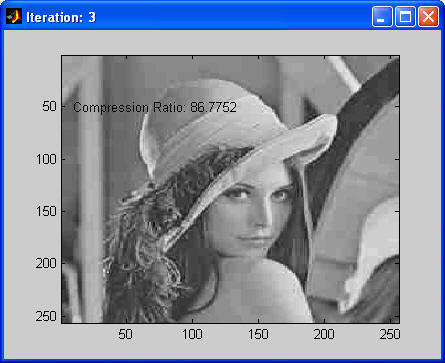
Task: Click the x-axis tick label 250
Action: click(390, 334)
